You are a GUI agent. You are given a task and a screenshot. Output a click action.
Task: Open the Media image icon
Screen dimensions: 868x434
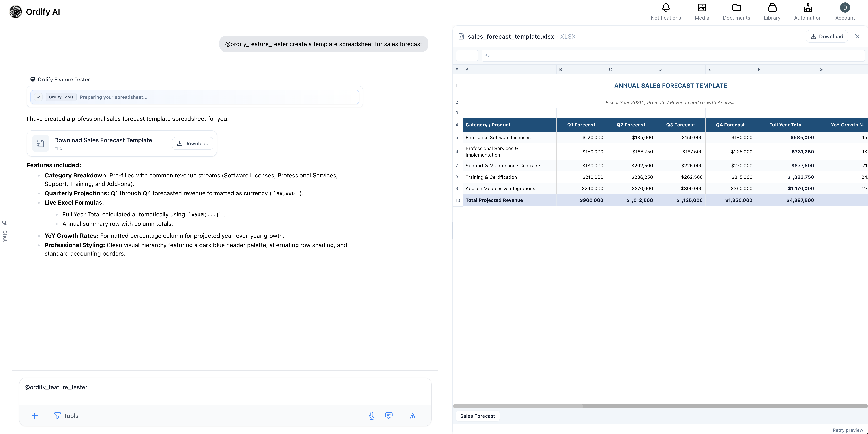tap(701, 8)
